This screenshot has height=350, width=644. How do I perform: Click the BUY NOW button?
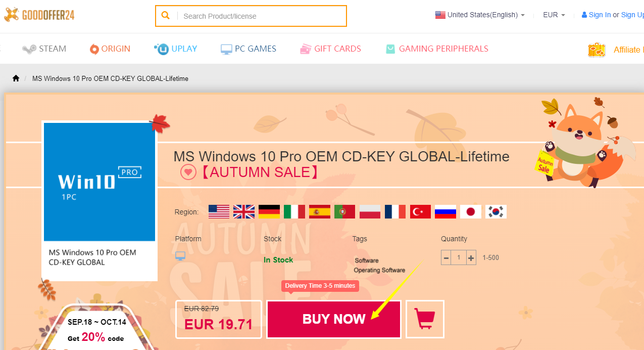334,319
